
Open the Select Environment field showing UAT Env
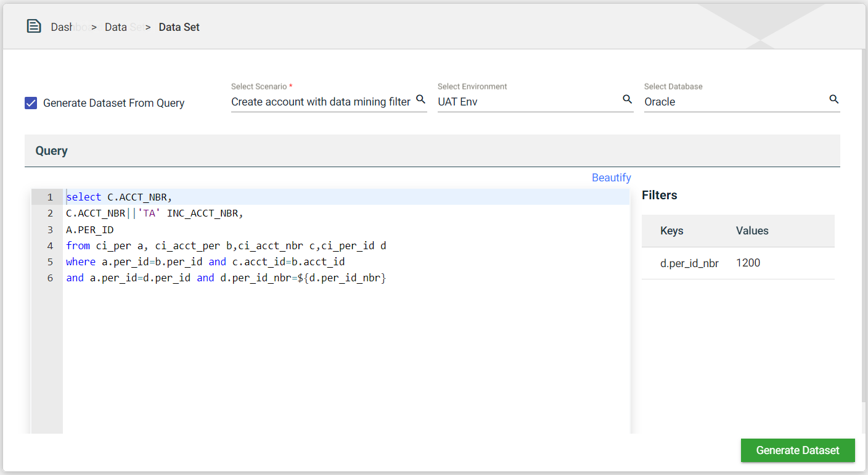[527, 102]
